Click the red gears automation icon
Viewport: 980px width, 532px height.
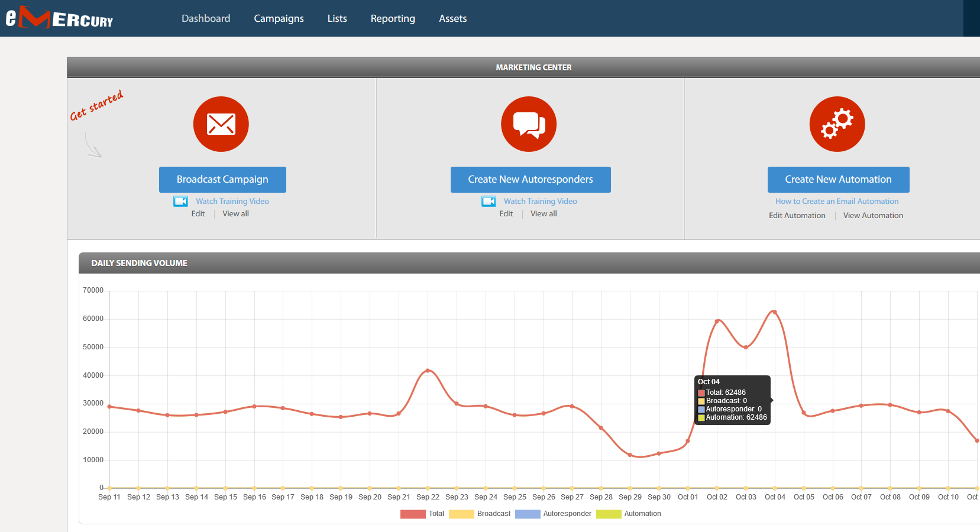(x=837, y=124)
